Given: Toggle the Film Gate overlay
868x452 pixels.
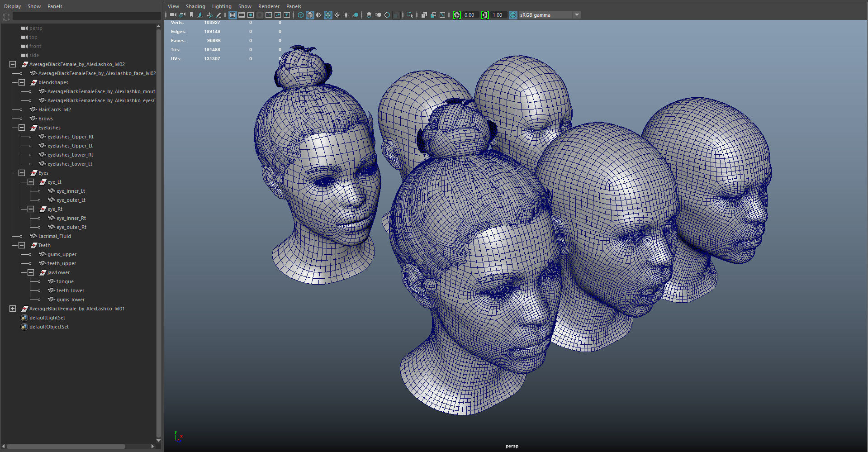Looking at the screenshot, I should coord(242,15).
